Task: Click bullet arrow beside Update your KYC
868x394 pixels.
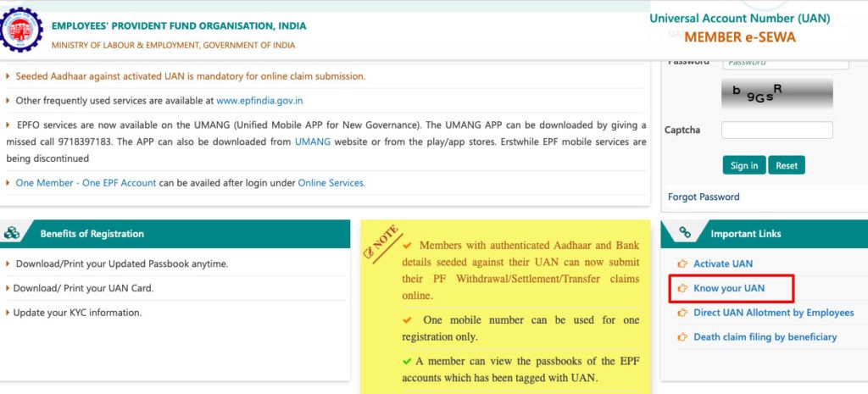Action: [x=8, y=313]
